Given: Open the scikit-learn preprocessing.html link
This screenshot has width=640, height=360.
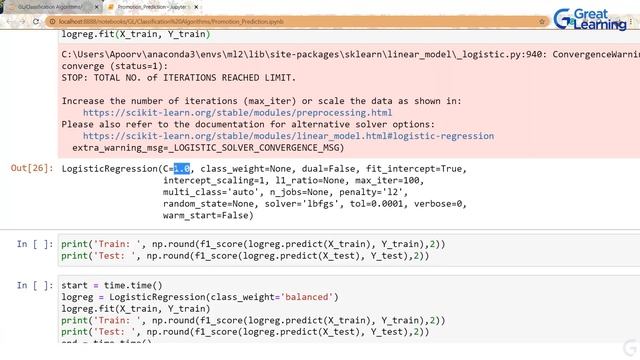Looking at the screenshot, I should click(238, 113).
